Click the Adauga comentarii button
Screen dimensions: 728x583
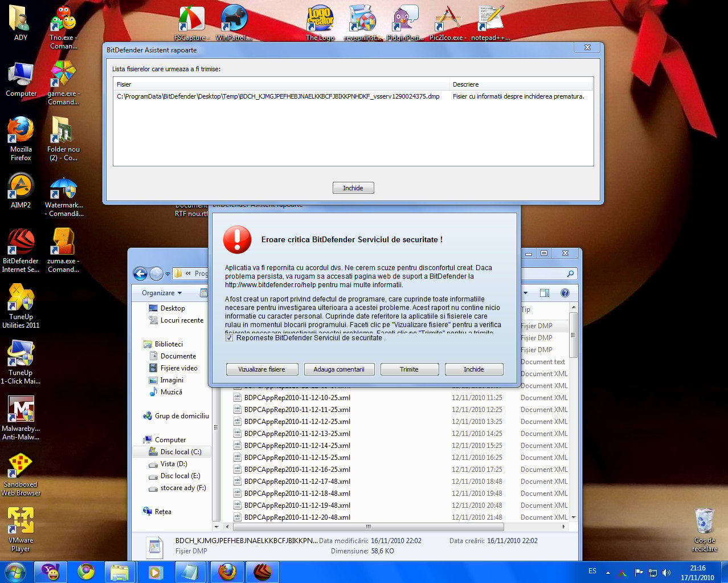coord(339,369)
